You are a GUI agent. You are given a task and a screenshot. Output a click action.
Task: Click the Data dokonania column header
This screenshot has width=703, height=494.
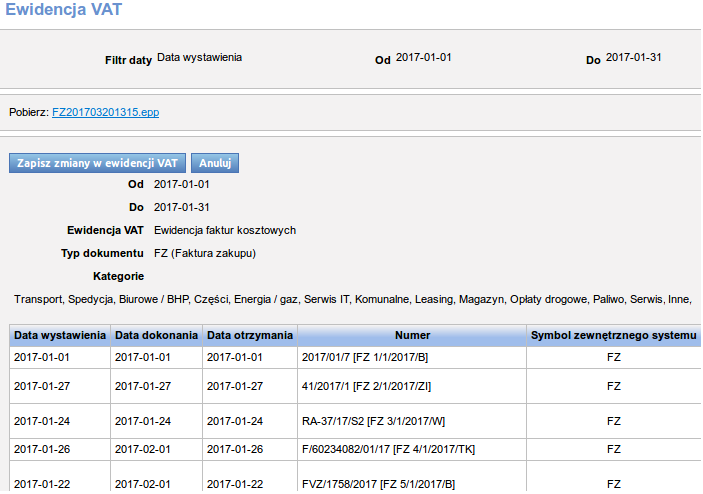pyautogui.click(x=156, y=335)
